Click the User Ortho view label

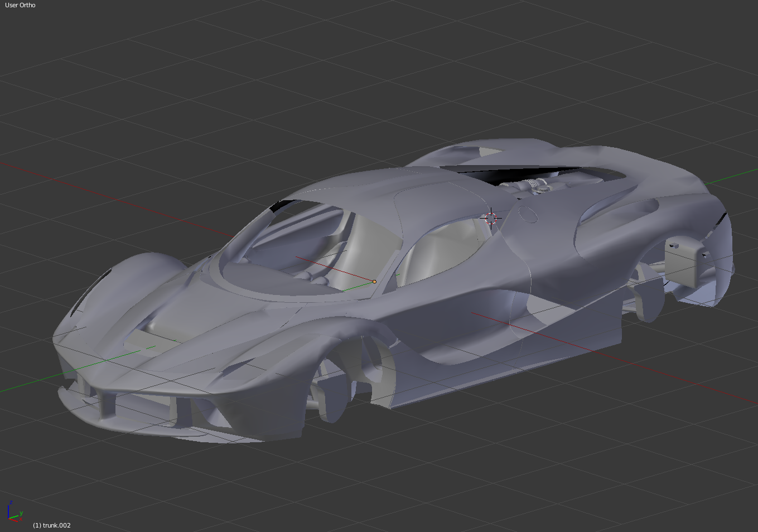[x=20, y=5]
